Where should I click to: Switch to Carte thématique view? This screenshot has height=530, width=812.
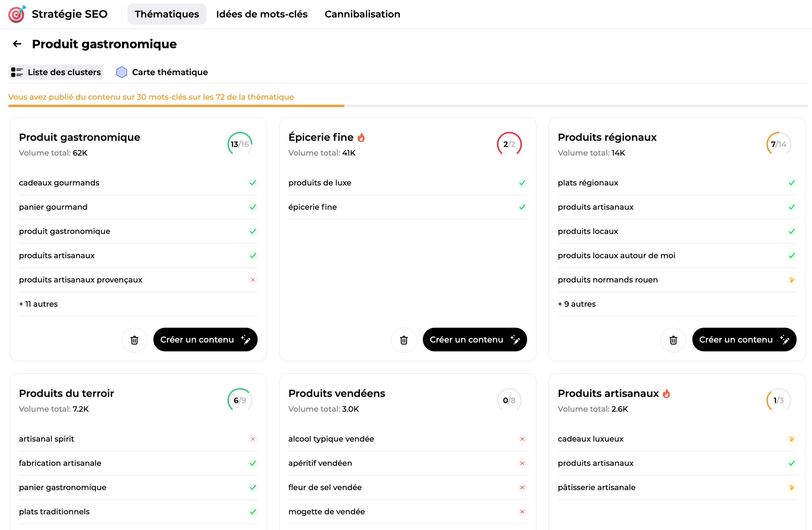(162, 72)
